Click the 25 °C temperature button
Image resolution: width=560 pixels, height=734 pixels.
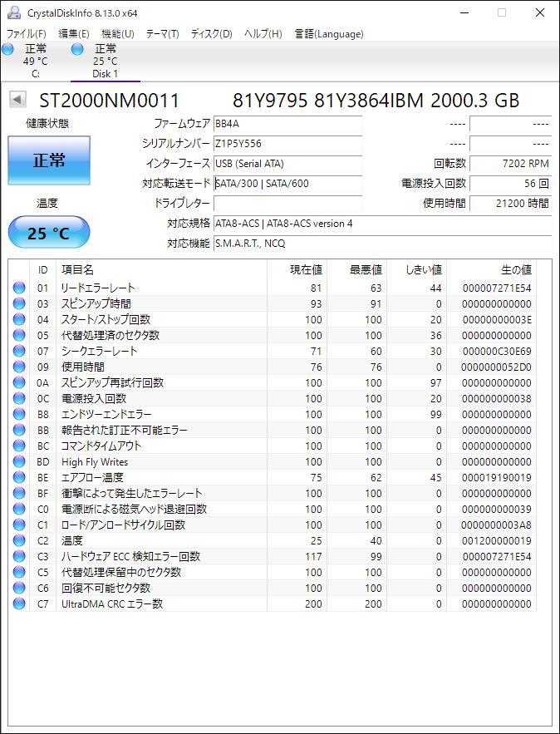tap(49, 232)
